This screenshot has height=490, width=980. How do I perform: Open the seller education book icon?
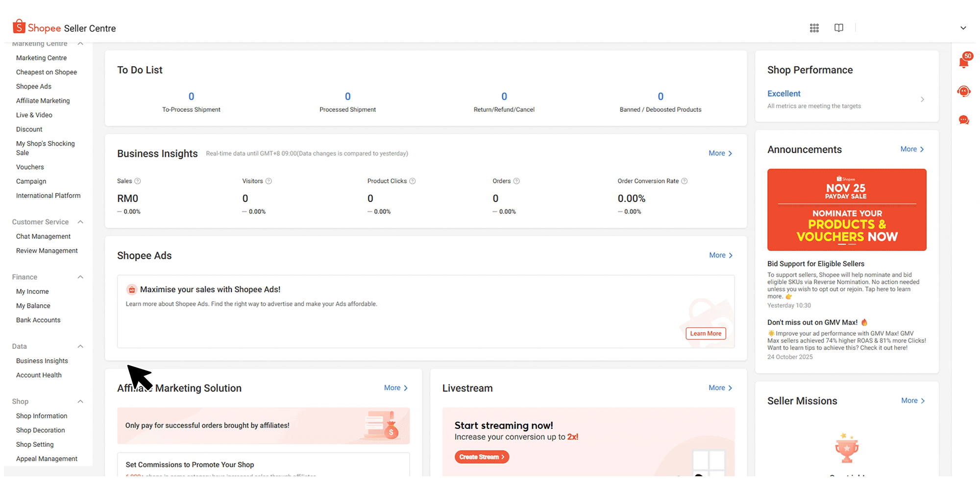pos(839,28)
